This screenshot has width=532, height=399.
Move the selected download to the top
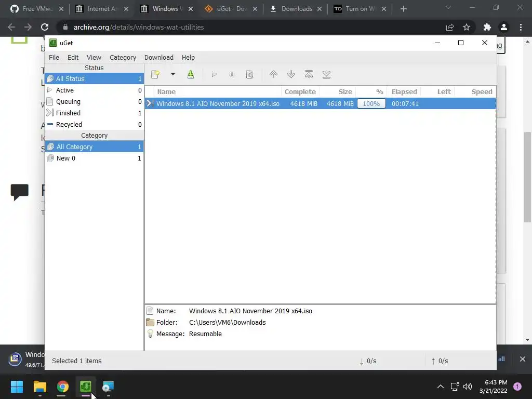[x=309, y=74]
